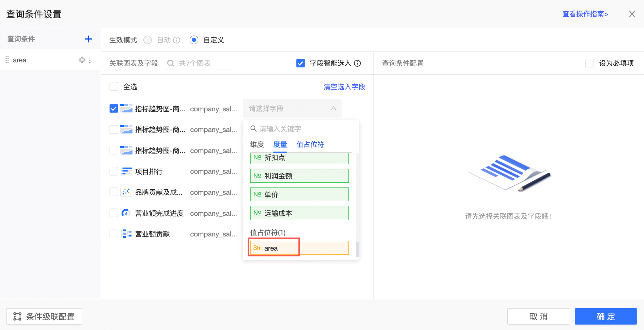Screen dimensions: 644x330
Task: Open the 查看操作指南 link
Action: click(585, 14)
